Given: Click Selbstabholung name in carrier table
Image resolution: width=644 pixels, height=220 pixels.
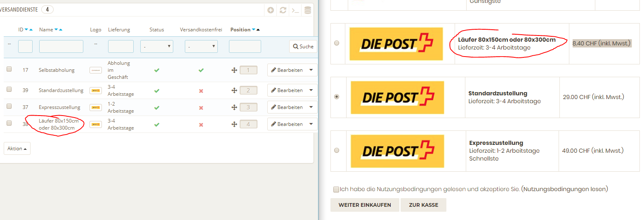Looking at the screenshot, I should [57, 70].
